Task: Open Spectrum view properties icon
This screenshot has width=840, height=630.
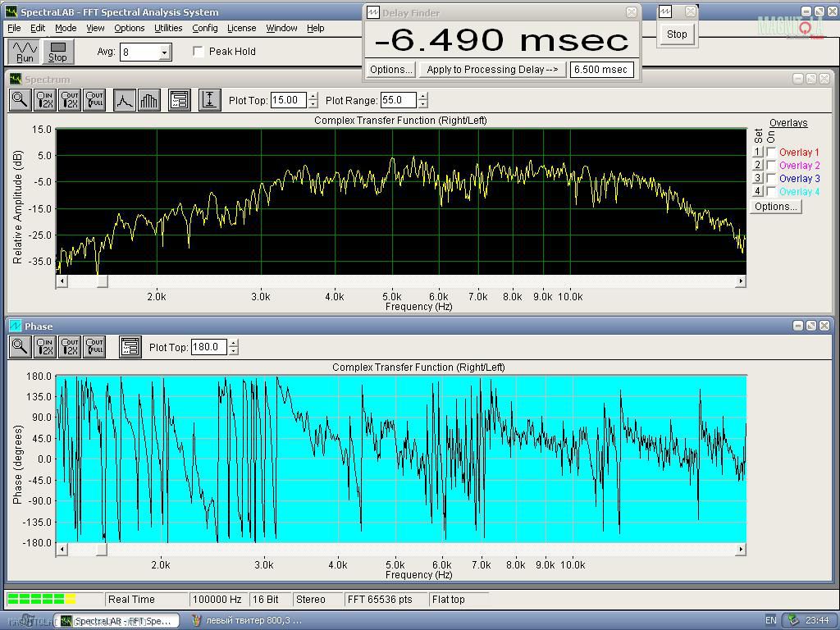Action: 180,100
